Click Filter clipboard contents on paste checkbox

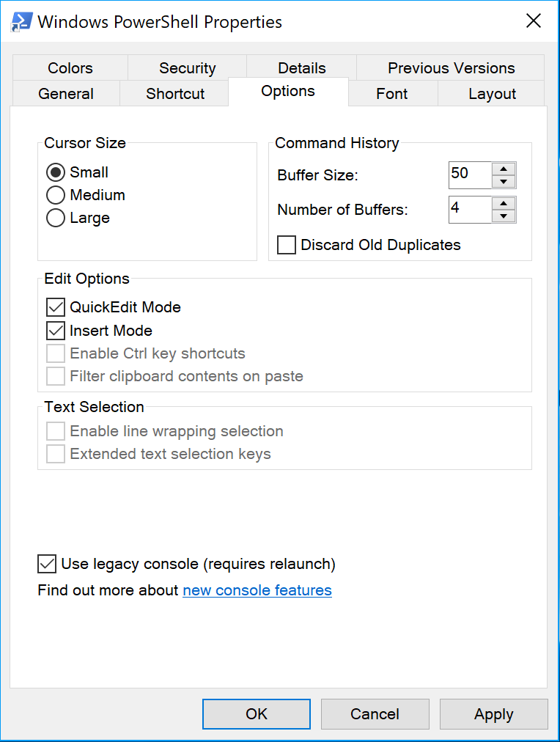click(55, 376)
